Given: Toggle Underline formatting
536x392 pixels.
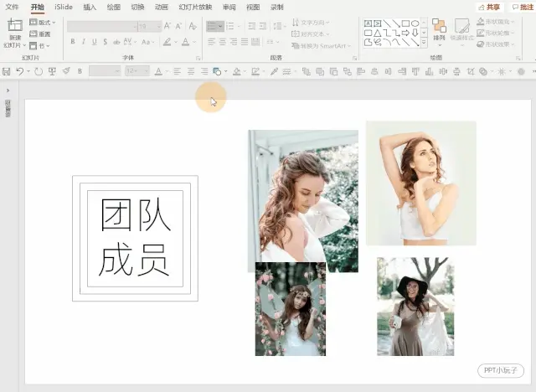Looking at the screenshot, I should pyautogui.click(x=95, y=42).
